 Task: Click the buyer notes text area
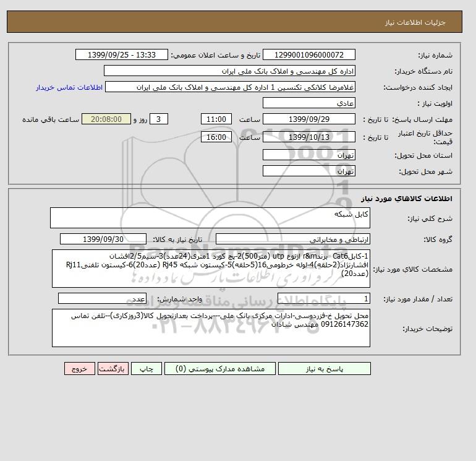[x=211, y=328]
